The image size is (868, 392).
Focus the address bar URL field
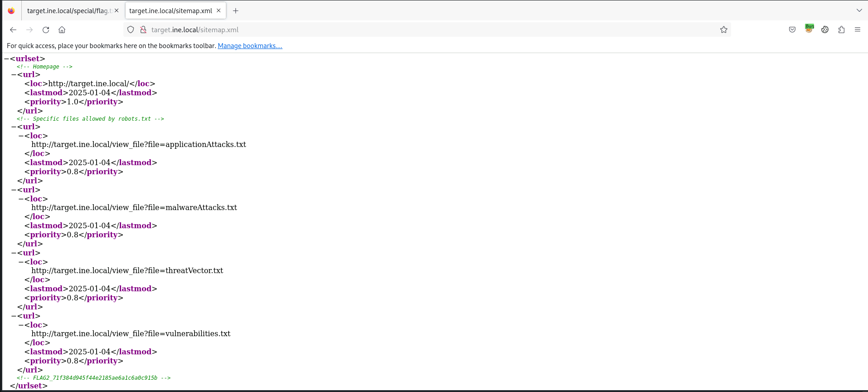point(426,29)
